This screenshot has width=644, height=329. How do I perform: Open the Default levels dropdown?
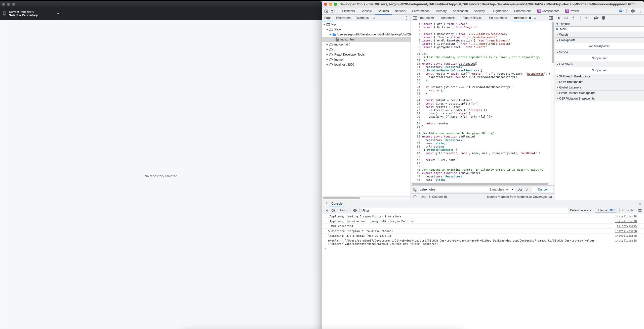(x=580, y=210)
